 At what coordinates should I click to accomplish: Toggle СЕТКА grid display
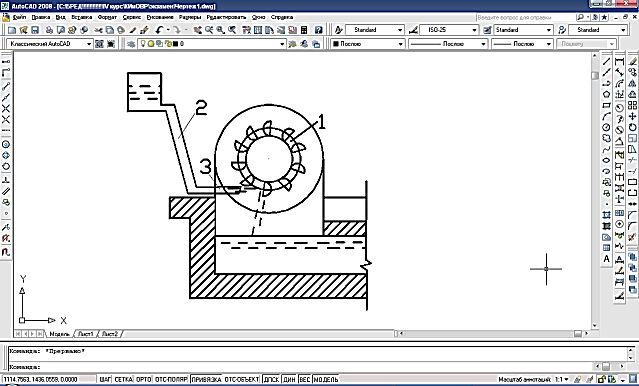[123, 379]
